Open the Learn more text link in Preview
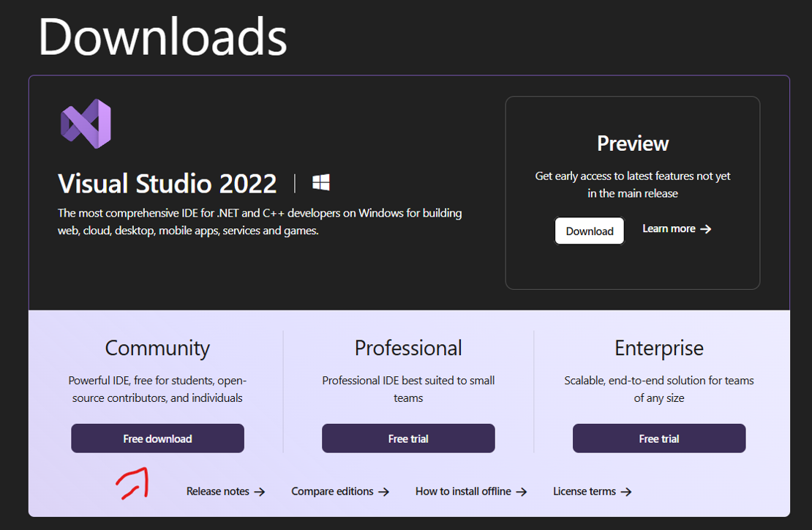This screenshot has width=812, height=530. 669,228
